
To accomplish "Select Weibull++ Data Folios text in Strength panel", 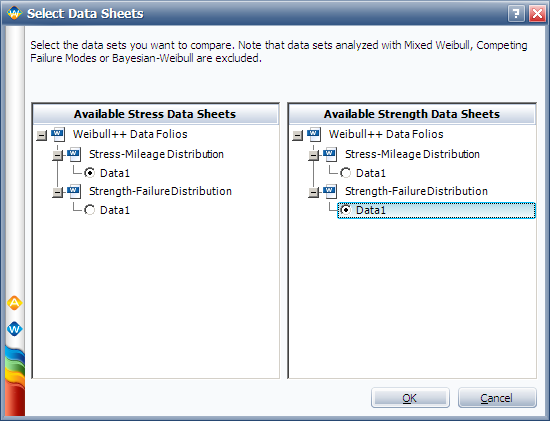I will (386, 134).
